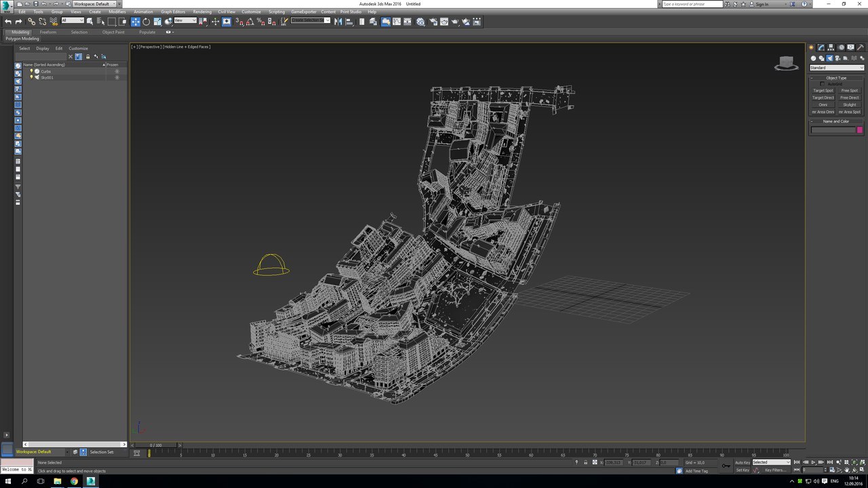Viewport: 868px width, 488px height.
Task: Open the Utilities hammer panel tab
Action: 861,47
